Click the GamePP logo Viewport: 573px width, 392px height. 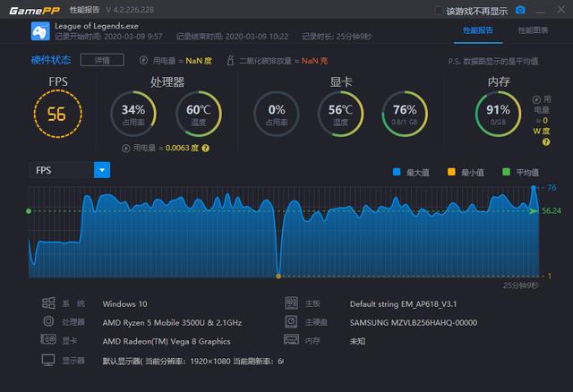34,10
